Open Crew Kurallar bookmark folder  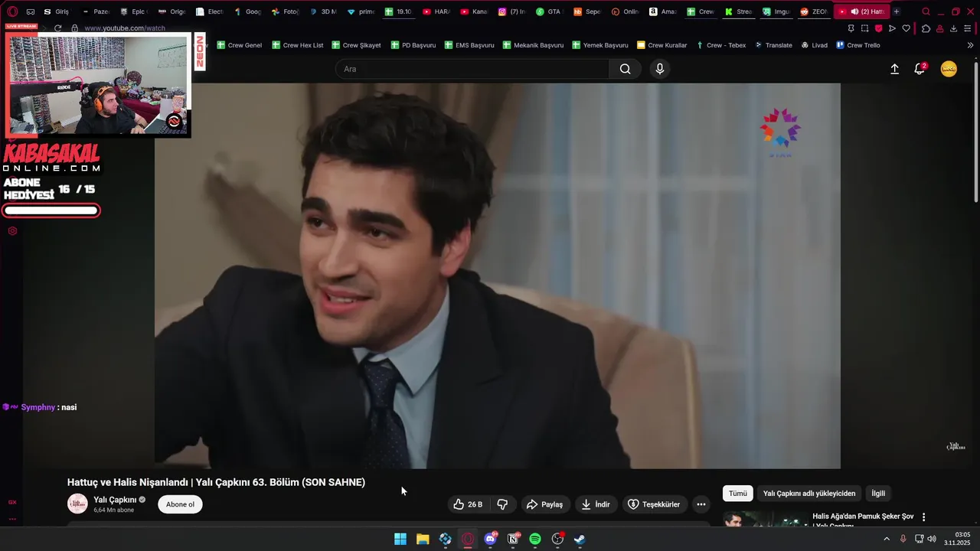click(x=662, y=45)
